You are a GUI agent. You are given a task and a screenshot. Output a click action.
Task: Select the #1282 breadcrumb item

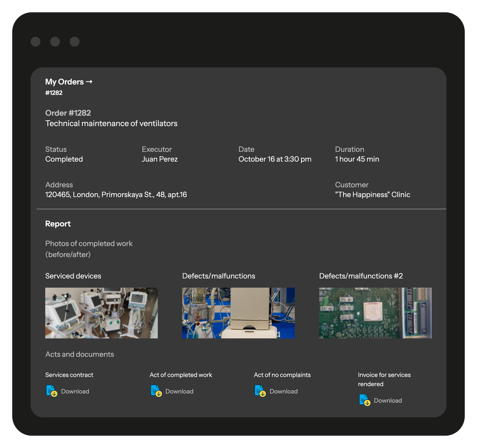pyautogui.click(x=54, y=93)
